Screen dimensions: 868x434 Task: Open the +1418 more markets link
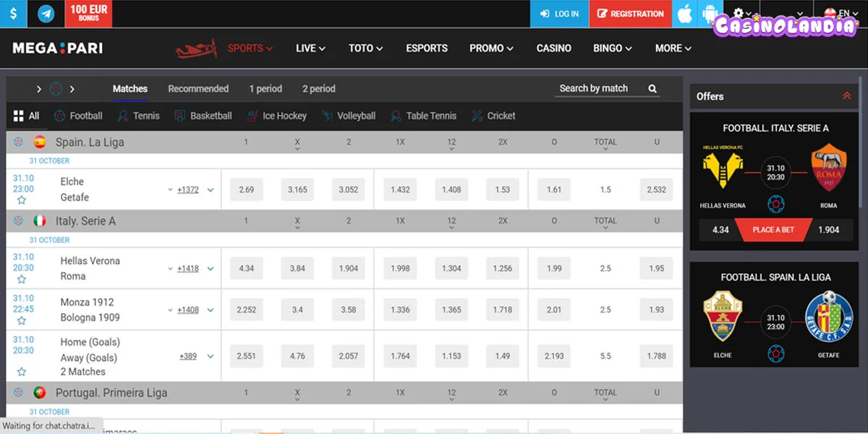188,268
